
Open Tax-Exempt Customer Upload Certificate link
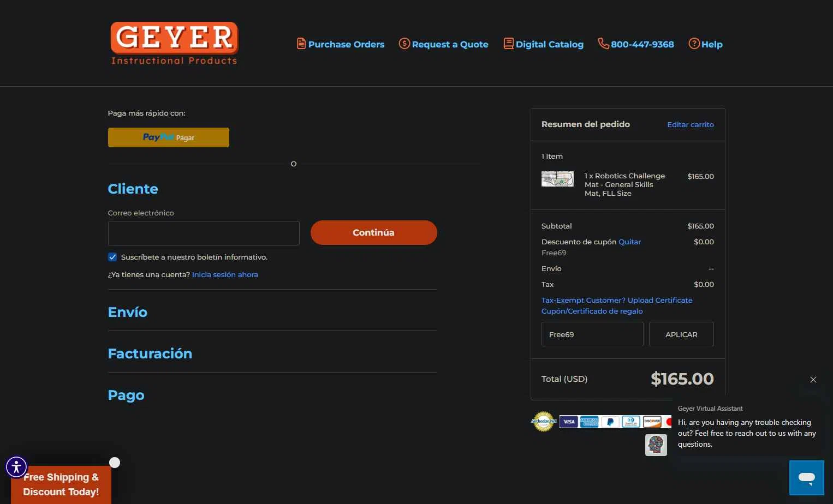click(x=617, y=300)
